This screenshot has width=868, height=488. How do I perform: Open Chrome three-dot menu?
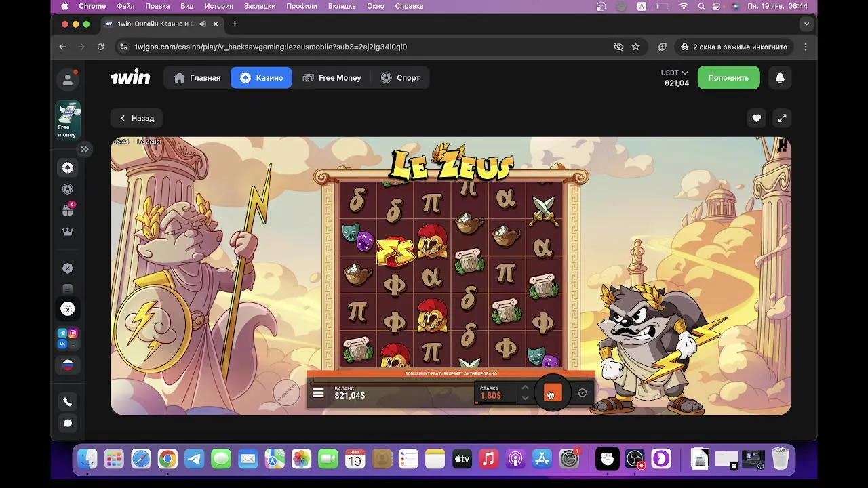(x=806, y=47)
